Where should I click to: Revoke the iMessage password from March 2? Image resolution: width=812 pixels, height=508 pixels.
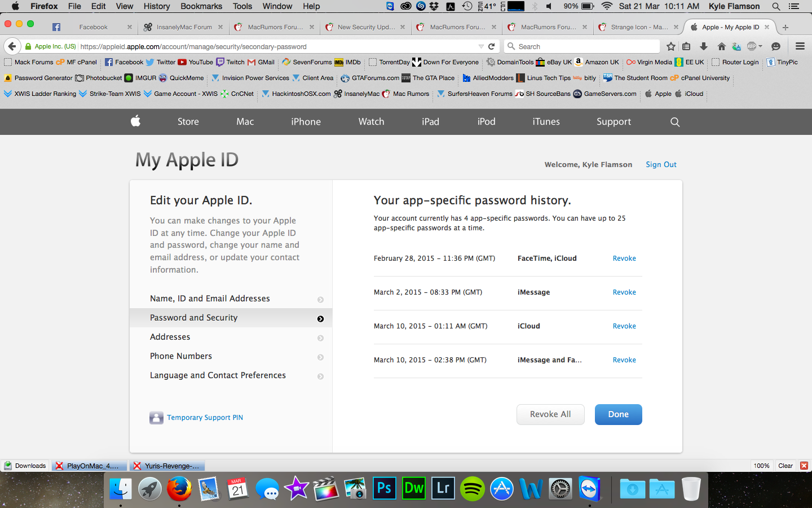click(624, 292)
